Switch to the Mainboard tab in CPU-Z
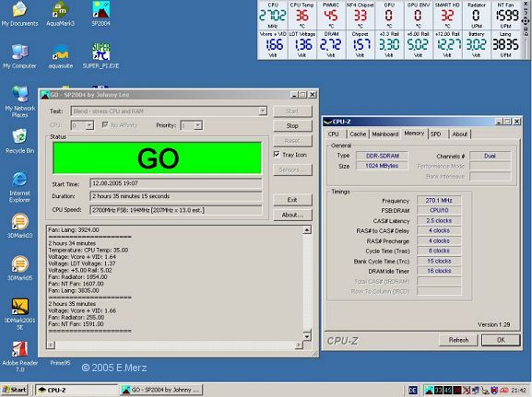This screenshot has width=532, height=397. tap(385, 134)
